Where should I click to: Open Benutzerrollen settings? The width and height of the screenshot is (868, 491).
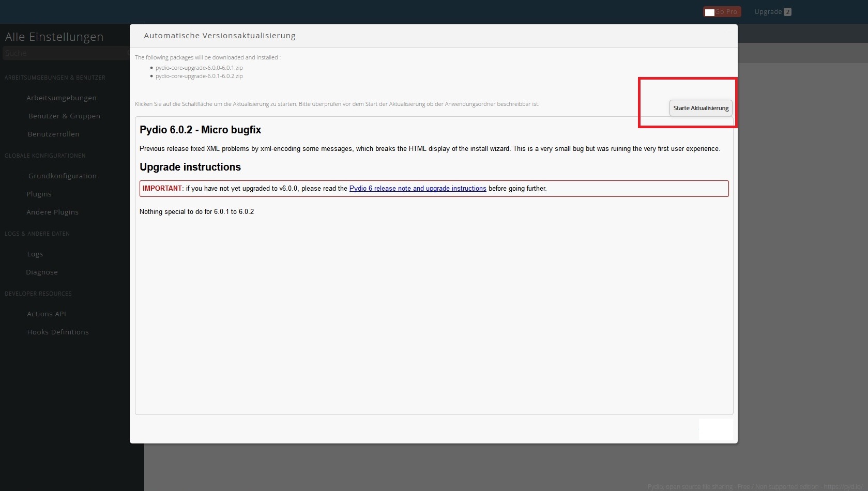click(x=53, y=134)
